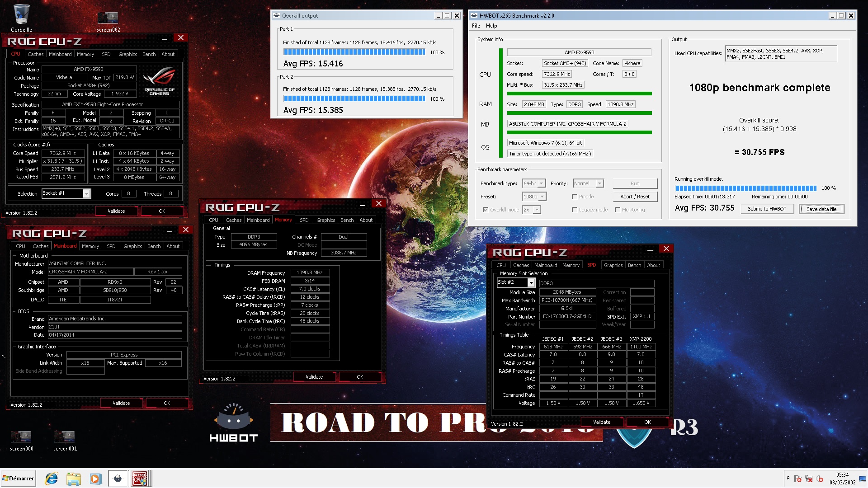Open Graphics tab in Mainboard CPU-Z window
The width and height of the screenshot is (868, 488).
[132, 246]
